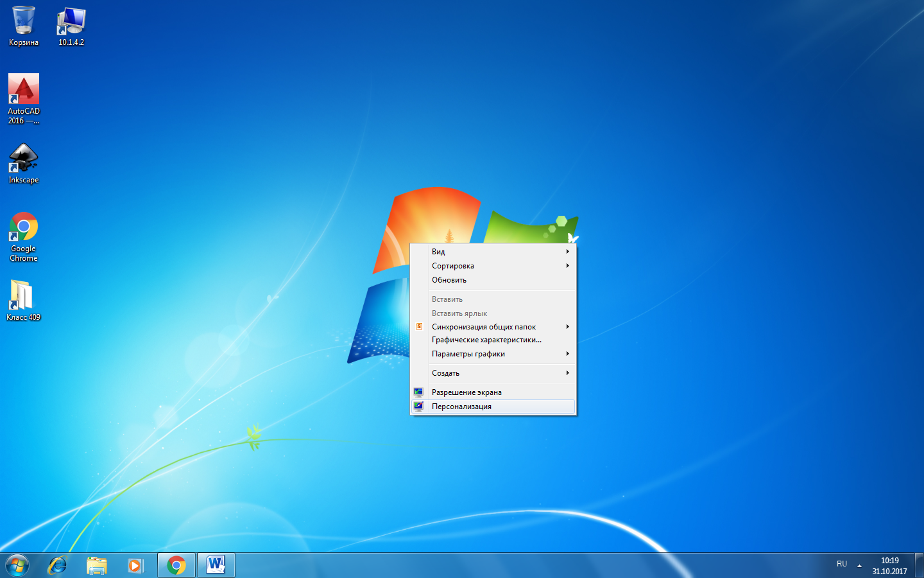Select the Google Chrome desktop shortcut
Screen dimensions: 924x578
point(24,236)
